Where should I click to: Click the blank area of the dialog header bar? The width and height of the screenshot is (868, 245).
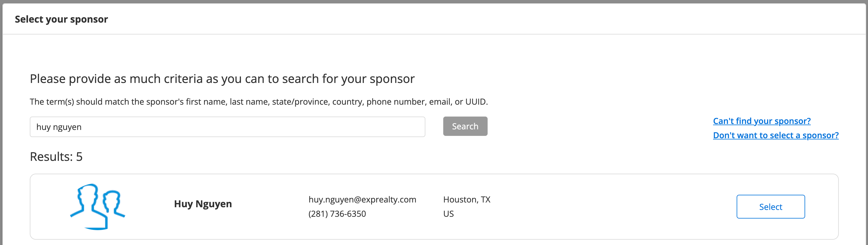coord(472,19)
